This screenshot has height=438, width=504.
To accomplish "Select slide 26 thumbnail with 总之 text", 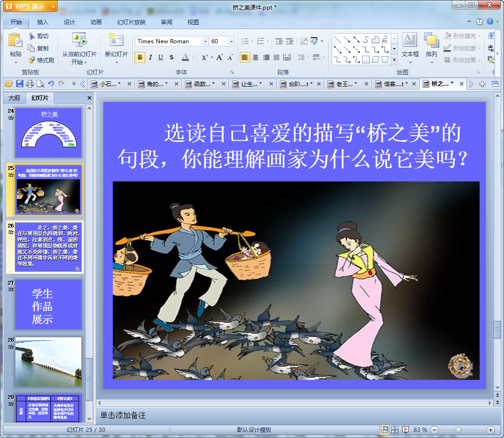I will pyautogui.click(x=48, y=247).
